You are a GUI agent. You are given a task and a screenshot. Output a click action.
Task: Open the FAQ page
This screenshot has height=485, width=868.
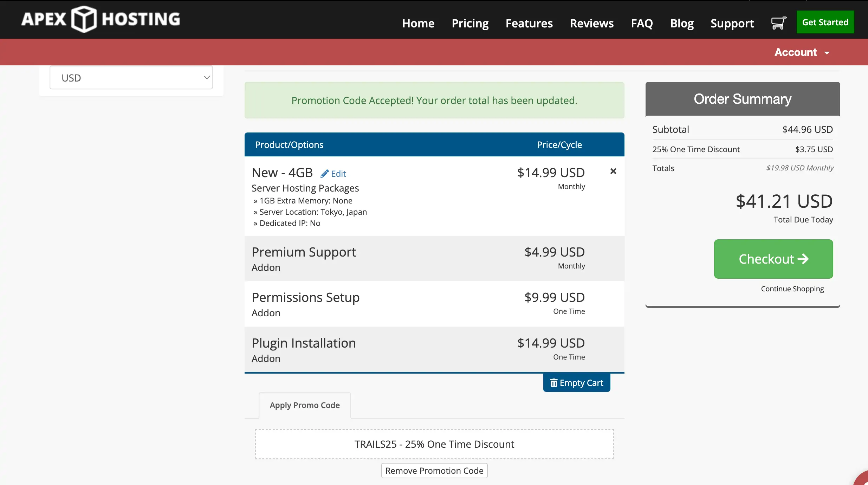pos(642,23)
